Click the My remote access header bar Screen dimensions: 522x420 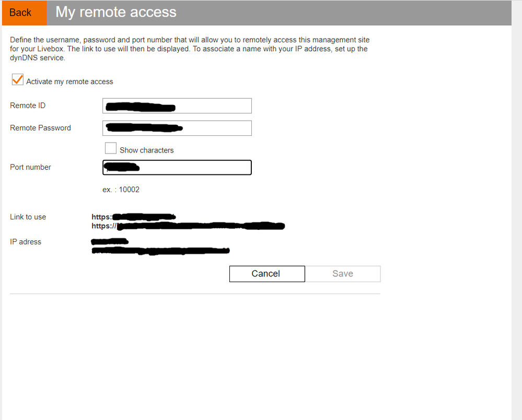point(115,12)
